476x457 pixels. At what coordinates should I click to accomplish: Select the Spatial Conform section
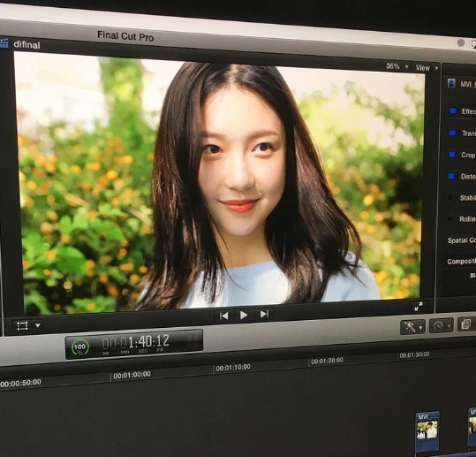pyautogui.click(x=461, y=240)
